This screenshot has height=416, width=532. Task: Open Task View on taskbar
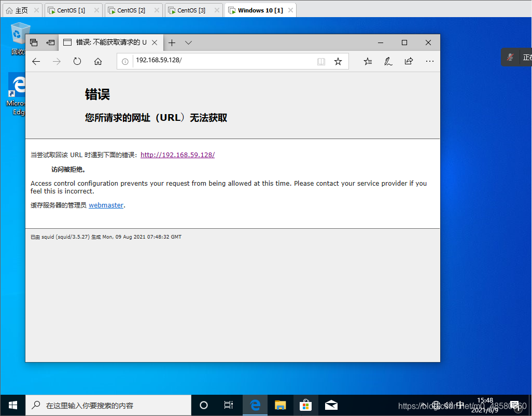pyautogui.click(x=229, y=405)
